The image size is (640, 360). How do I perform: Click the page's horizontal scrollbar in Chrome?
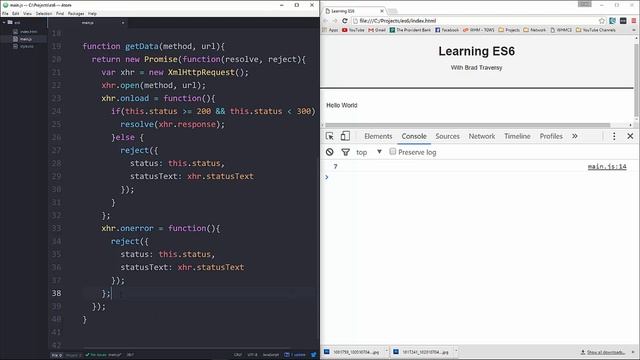[x=468, y=125]
